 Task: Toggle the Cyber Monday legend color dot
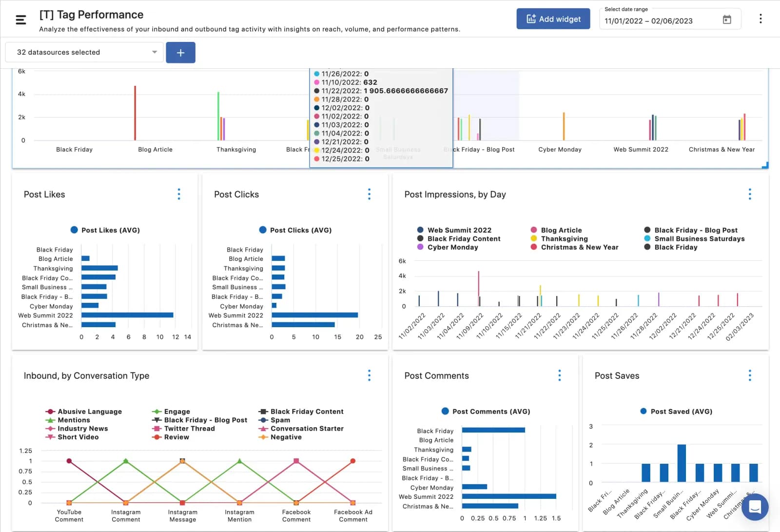tap(420, 247)
